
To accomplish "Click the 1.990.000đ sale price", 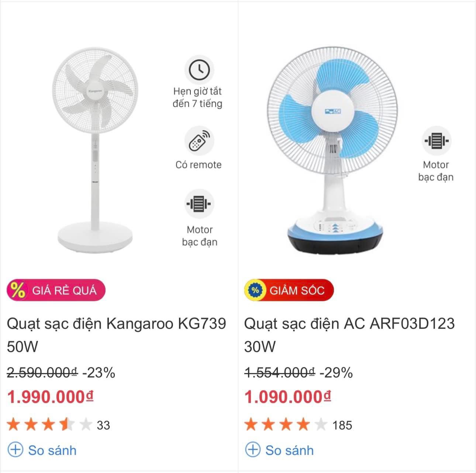I will coord(50,397).
